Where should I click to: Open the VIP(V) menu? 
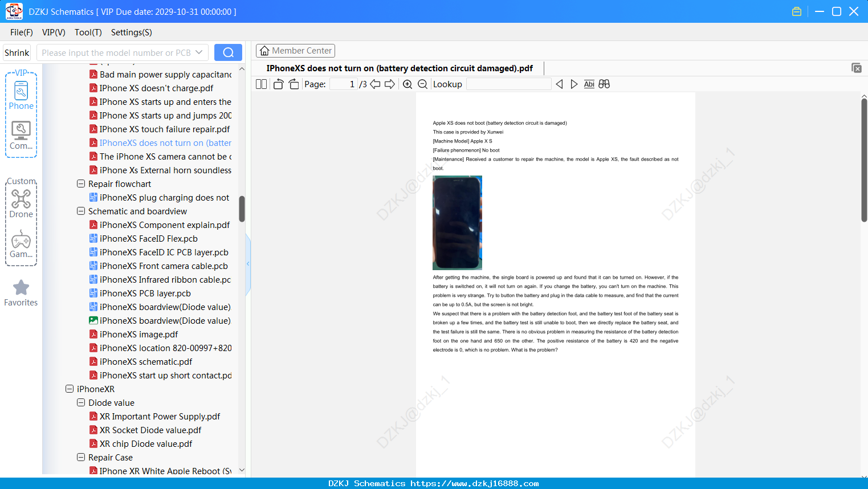point(54,32)
